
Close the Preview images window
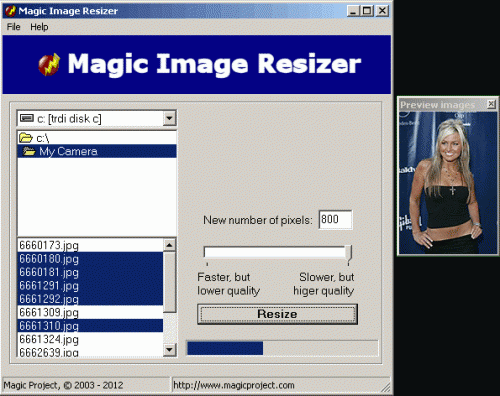[x=491, y=104]
